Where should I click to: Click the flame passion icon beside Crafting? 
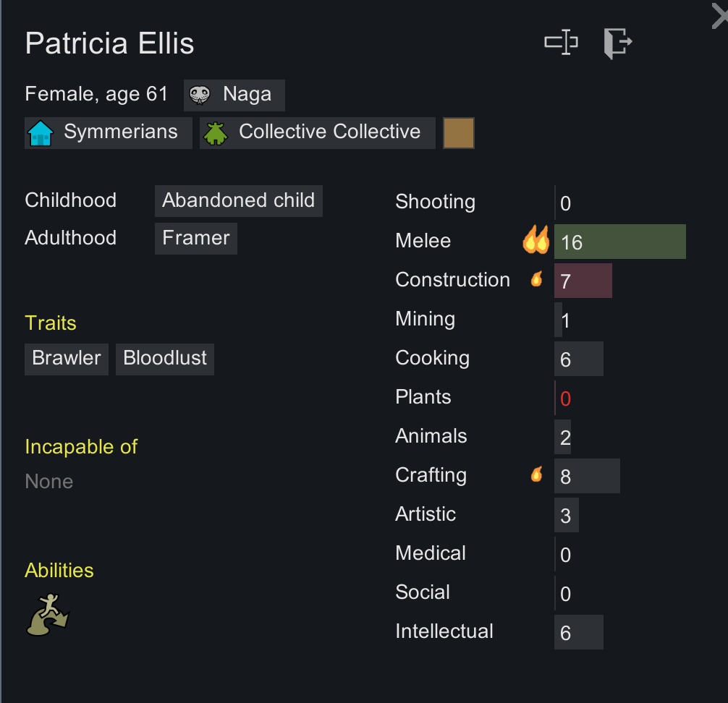click(537, 474)
